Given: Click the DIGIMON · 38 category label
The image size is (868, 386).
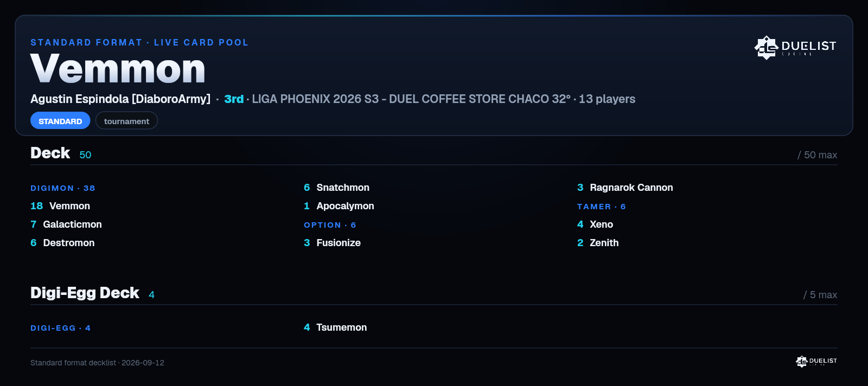Looking at the screenshot, I should coord(63,188).
